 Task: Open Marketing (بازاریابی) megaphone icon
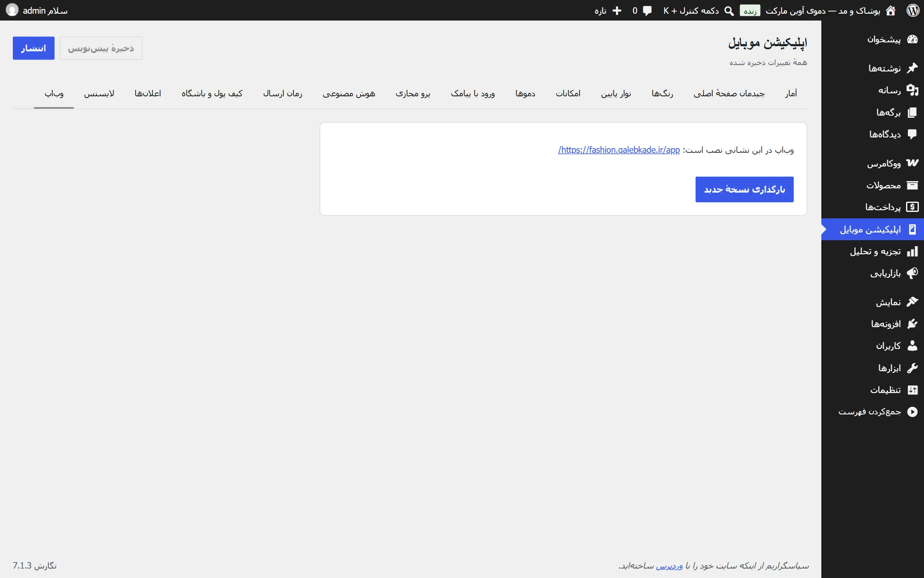click(x=912, y=273)
